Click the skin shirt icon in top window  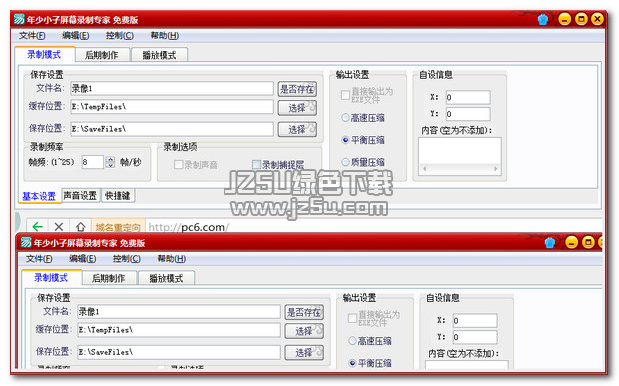coord(543,19)
